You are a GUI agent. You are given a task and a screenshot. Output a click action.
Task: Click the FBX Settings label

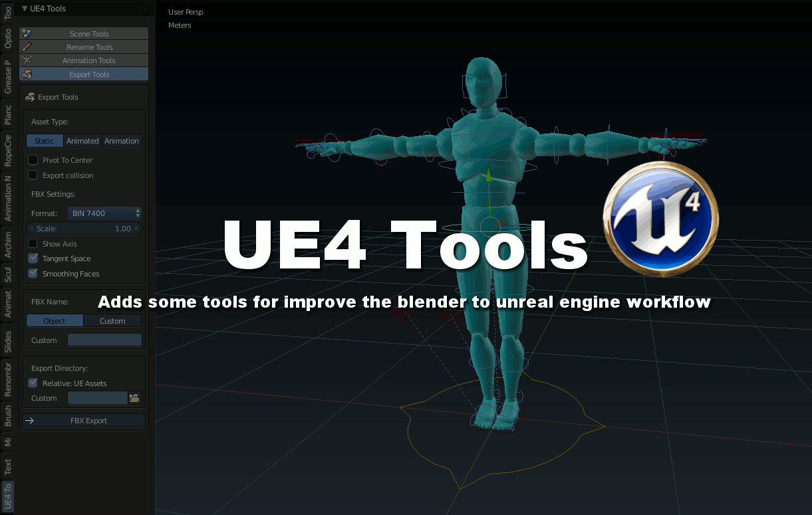point(53,194)
